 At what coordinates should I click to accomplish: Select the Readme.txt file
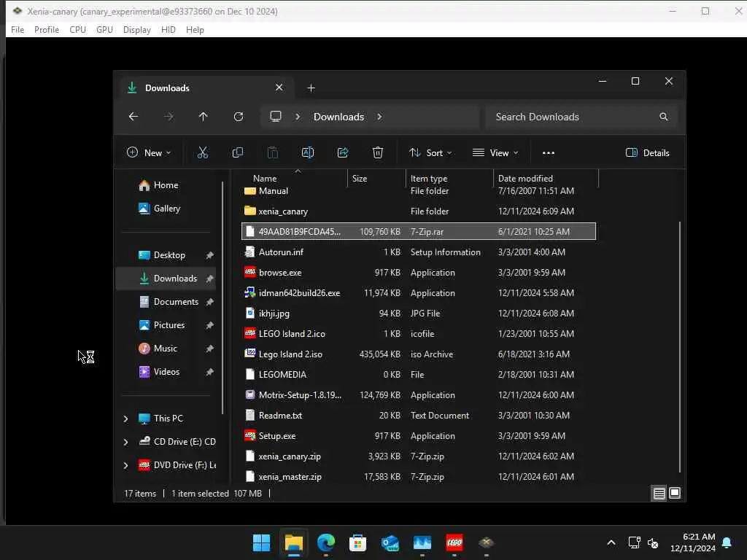click(x=418, y=415)
